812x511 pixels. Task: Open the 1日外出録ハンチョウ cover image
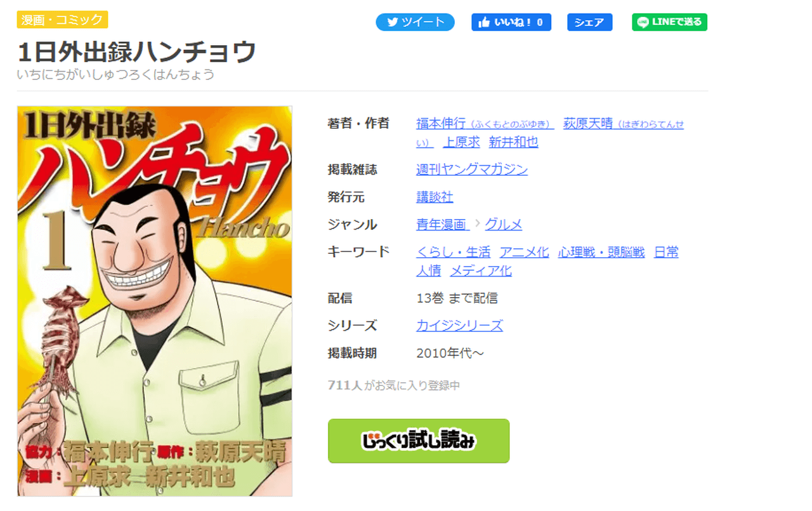click(x=155, y=301)
